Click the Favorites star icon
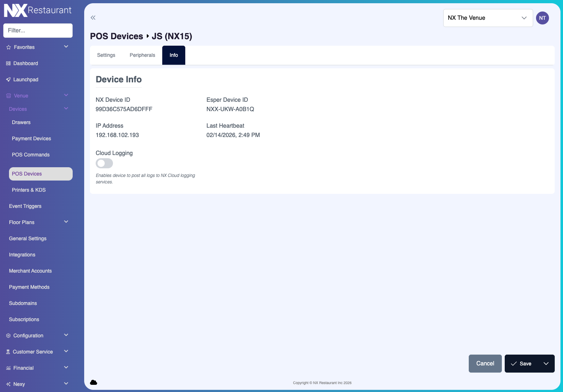The image size is (563, 392). pyautogui.click(x=9, y=47)
